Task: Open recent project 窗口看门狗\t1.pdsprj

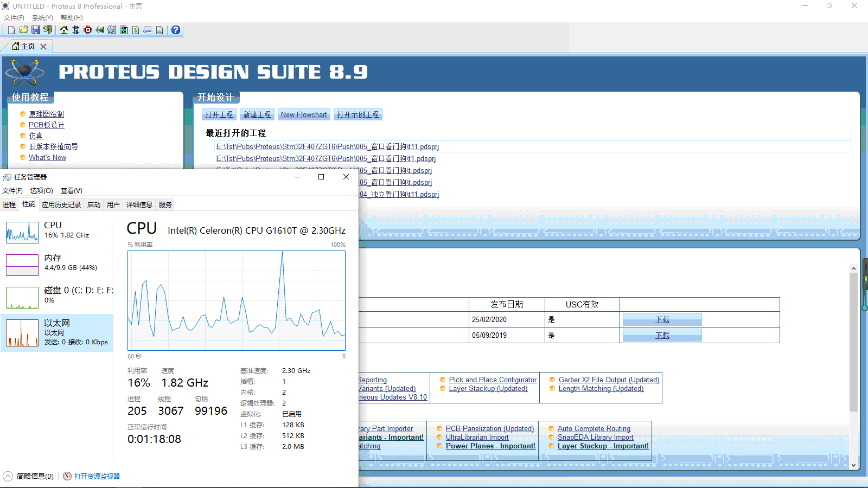Action: pyautogui.click(x=326, y=159)
